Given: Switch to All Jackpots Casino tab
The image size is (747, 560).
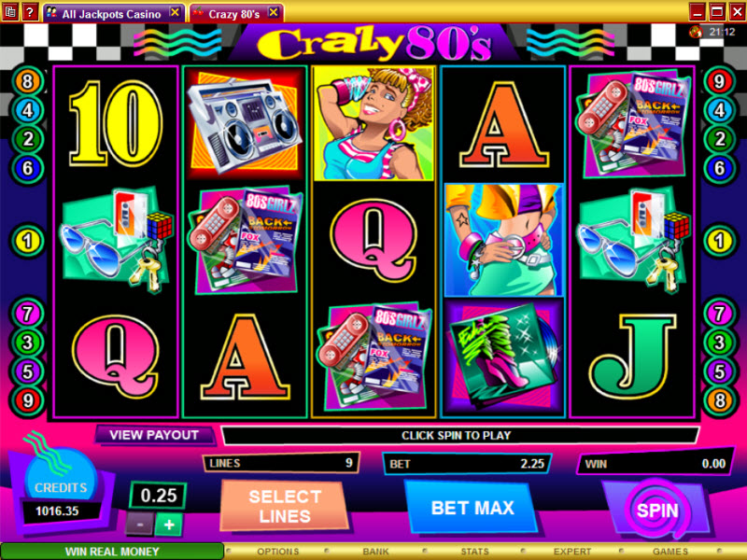Looking at the screenshot, I should [x=112, y=14].
